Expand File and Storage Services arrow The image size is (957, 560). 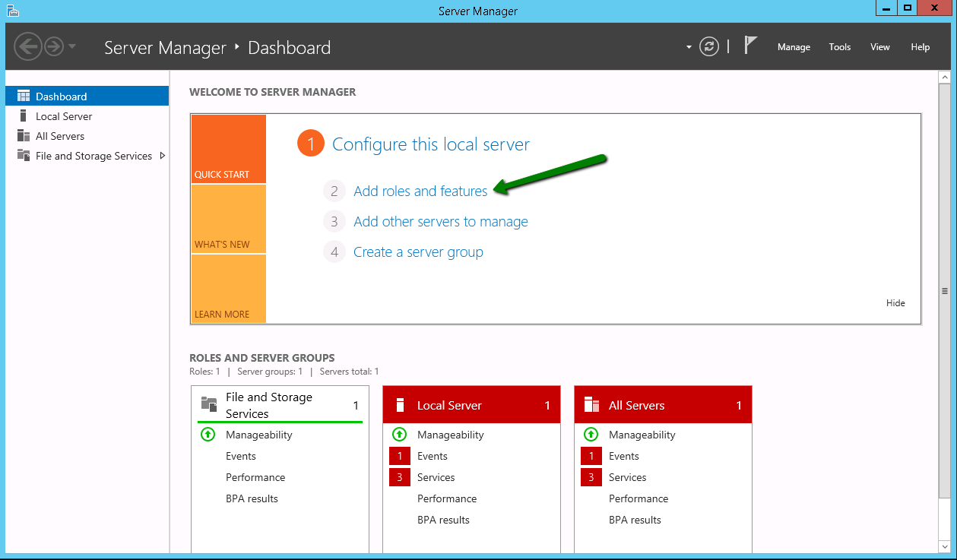point(162,156)
